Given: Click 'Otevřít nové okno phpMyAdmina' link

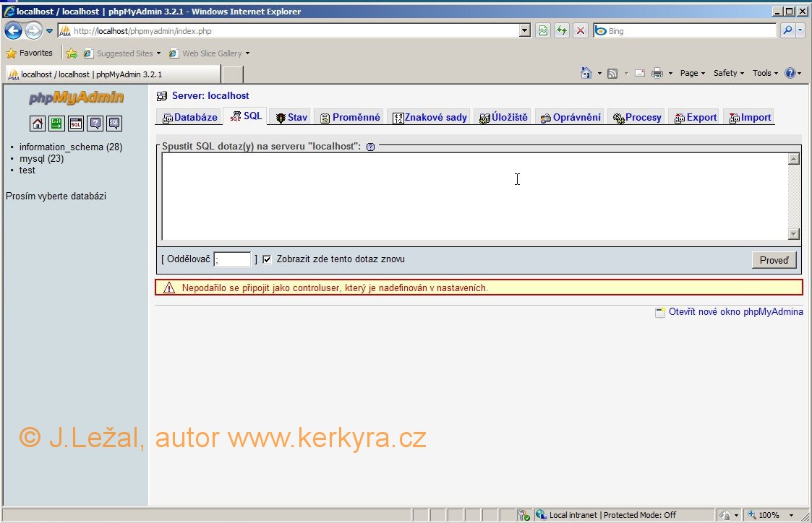Looking at the screenshot, I should (735, 312).
